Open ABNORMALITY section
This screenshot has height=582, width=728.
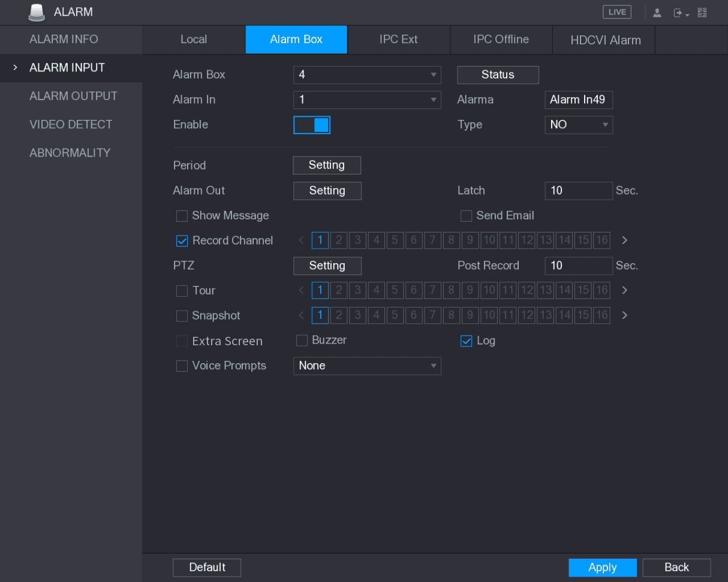(x=70, y=152)
